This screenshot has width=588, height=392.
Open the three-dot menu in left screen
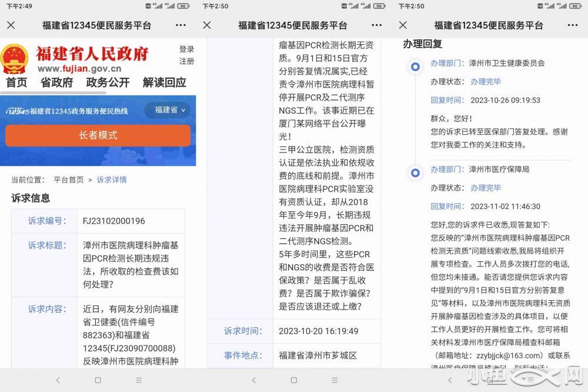point(181,25)
